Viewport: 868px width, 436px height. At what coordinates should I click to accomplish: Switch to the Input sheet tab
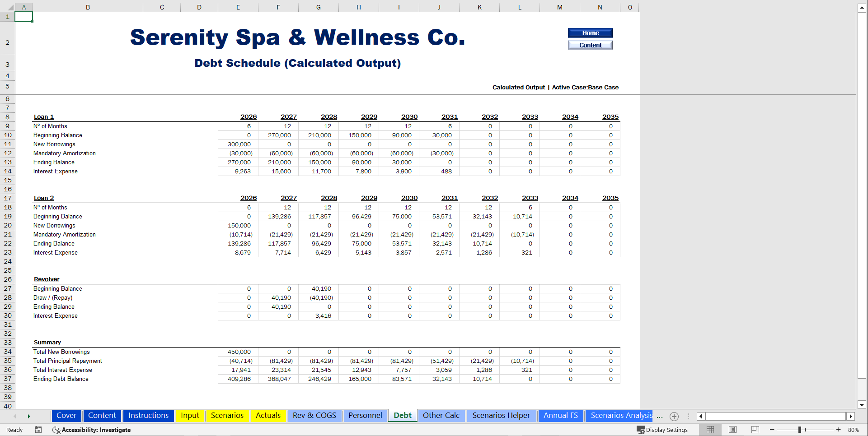pyautogui.click(x=190, y=416)
